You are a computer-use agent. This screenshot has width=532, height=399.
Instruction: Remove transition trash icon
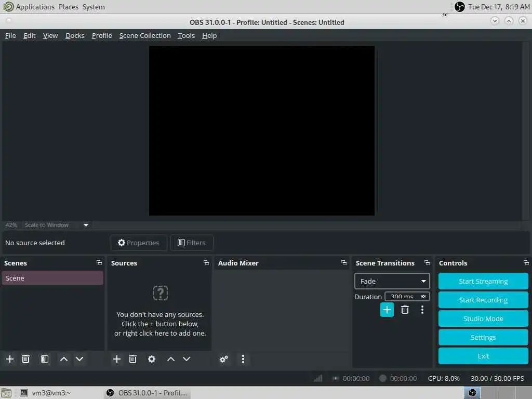[x=405, y=310]
